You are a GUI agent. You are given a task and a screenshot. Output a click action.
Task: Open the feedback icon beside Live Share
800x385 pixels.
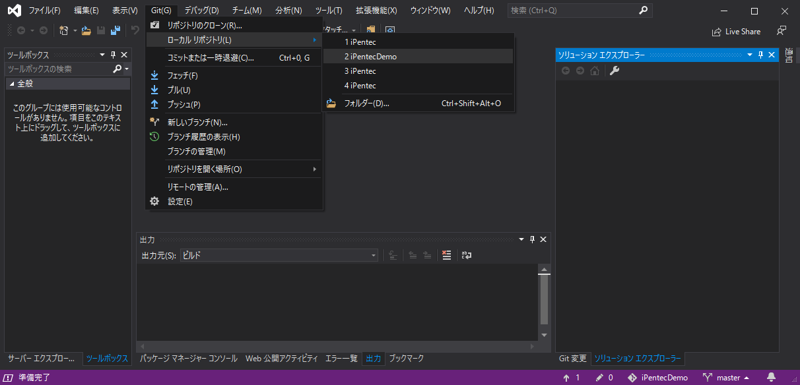click(x=781, y=31)
